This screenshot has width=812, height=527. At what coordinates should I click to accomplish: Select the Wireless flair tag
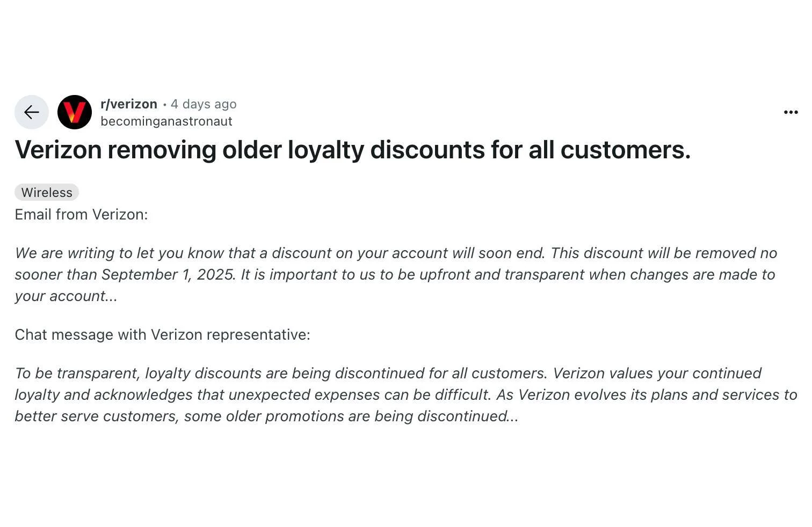(x=47, y=192)
